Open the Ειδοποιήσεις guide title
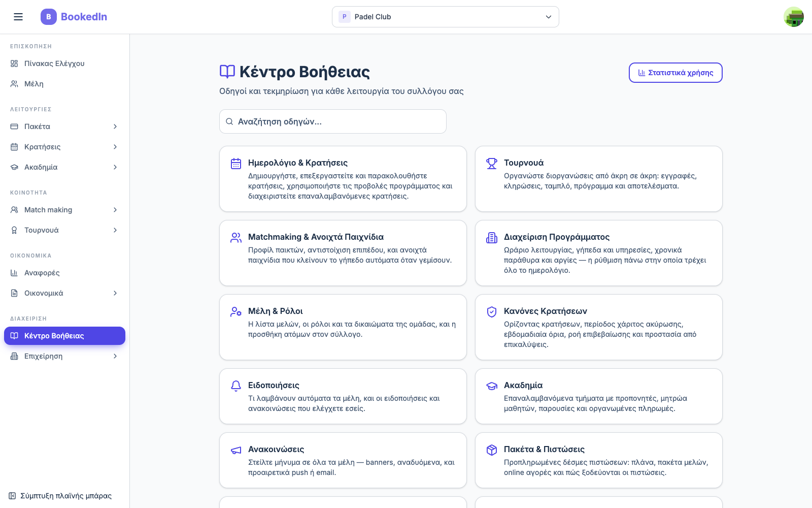This screenshot has height=508, width=812. [x=274, y=385]
